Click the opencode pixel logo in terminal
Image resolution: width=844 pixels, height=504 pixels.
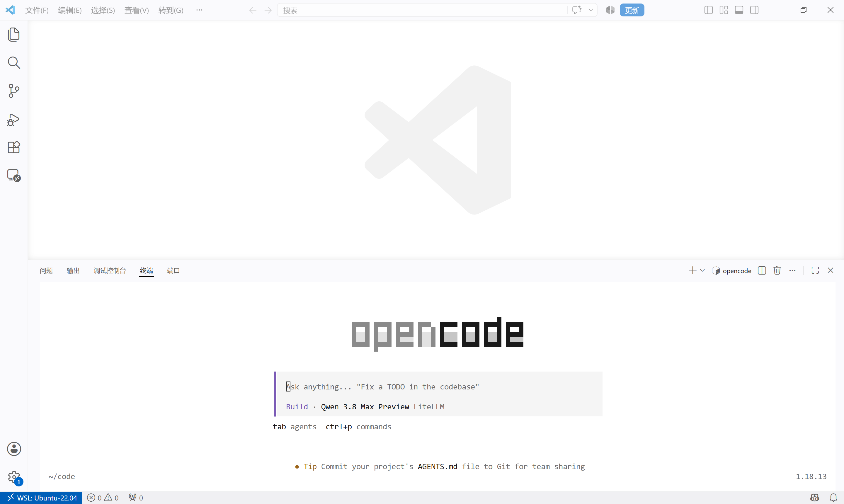coord(438,333)
